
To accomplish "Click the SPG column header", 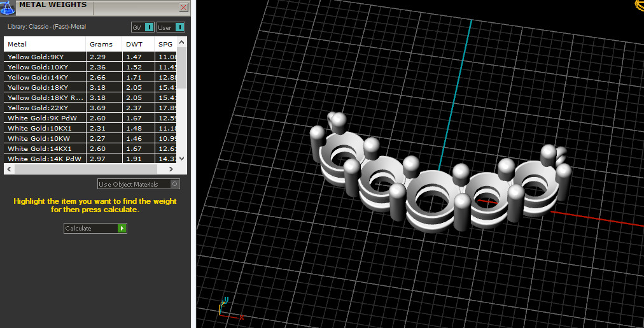I will click(x=166, y=44).
